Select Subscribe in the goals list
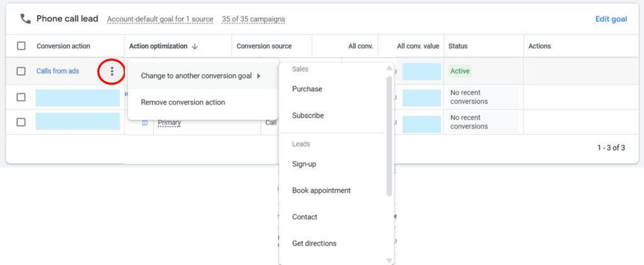This screenshot has width=644, height=265. pyautogui.click(x=308, y=115)
